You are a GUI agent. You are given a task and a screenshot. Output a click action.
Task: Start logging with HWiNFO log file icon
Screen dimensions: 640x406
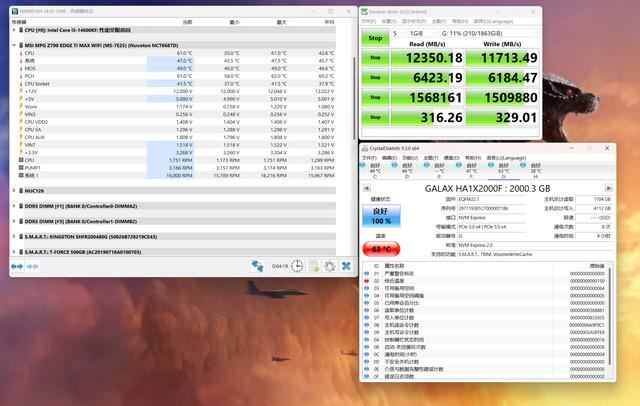pyautogui.click(x=313, y=266)
